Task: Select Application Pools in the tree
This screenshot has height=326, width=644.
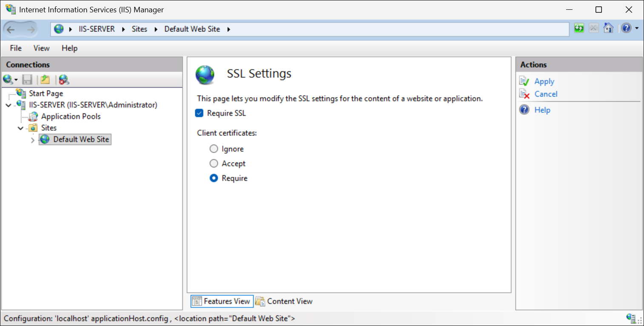Action: tap(71, 116)
